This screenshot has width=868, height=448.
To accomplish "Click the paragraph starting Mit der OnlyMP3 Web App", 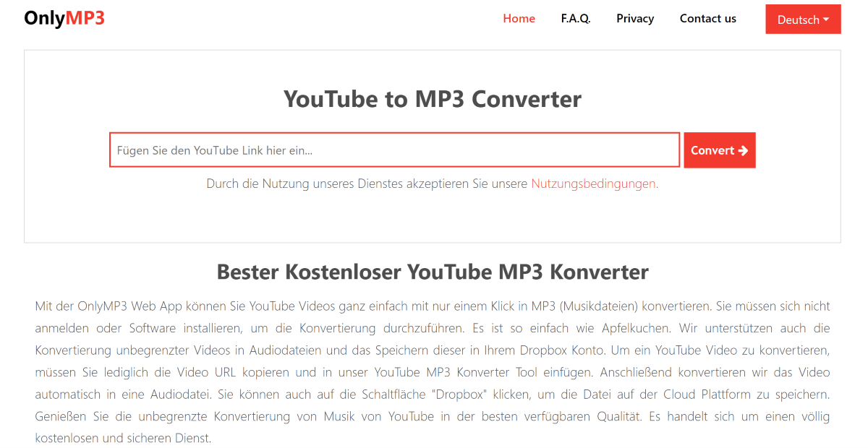I will pos(433,372).
